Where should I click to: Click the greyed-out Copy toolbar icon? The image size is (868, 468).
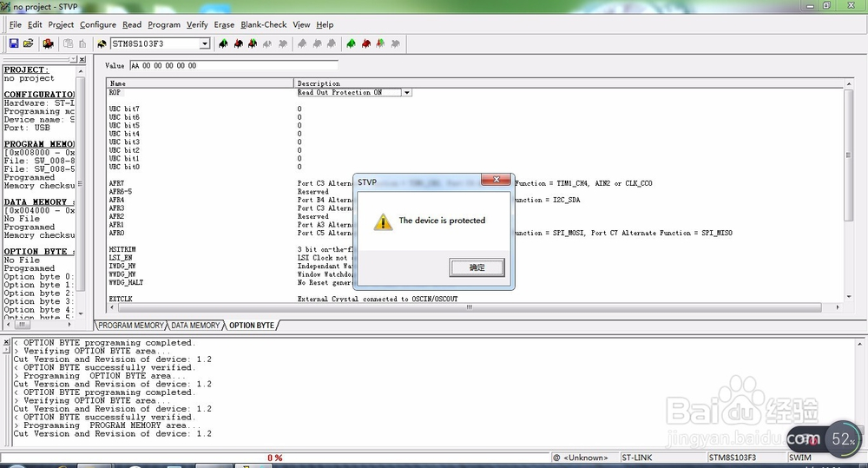[68, 43]
